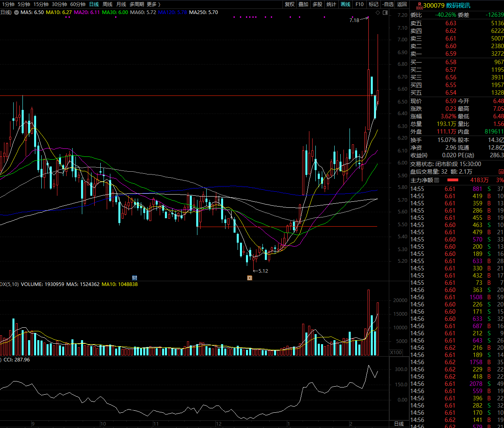Click the MA60: 5.72 indicator label
This screenshot has height=428, width=504.
click(143, 12)
